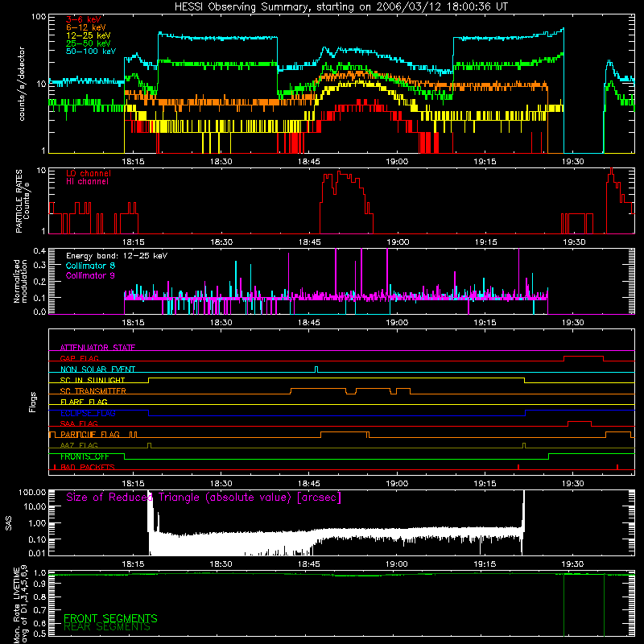Click the Flags panel axis label
Screen dimensions: 644x644
tap(32, 402)
